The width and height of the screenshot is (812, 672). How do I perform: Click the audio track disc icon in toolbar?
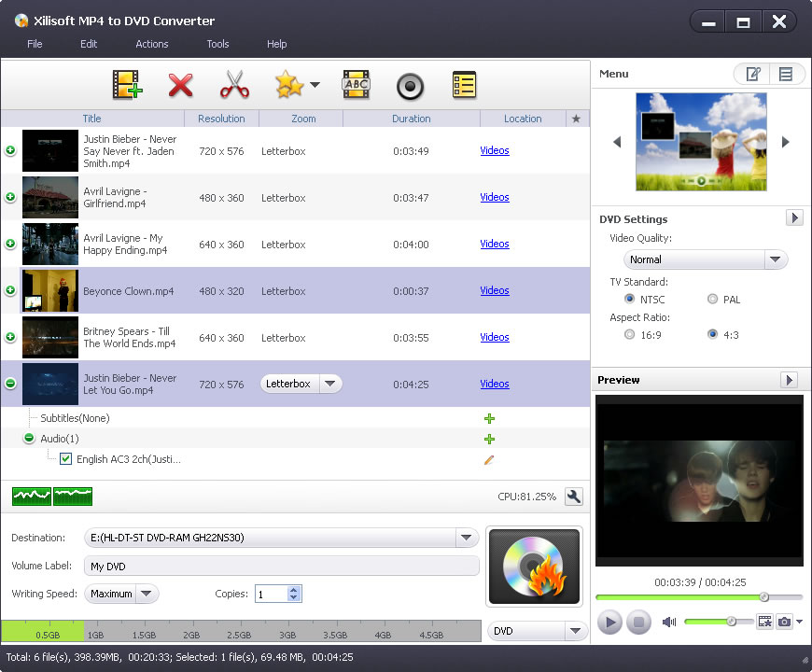[x=410, y=86]
